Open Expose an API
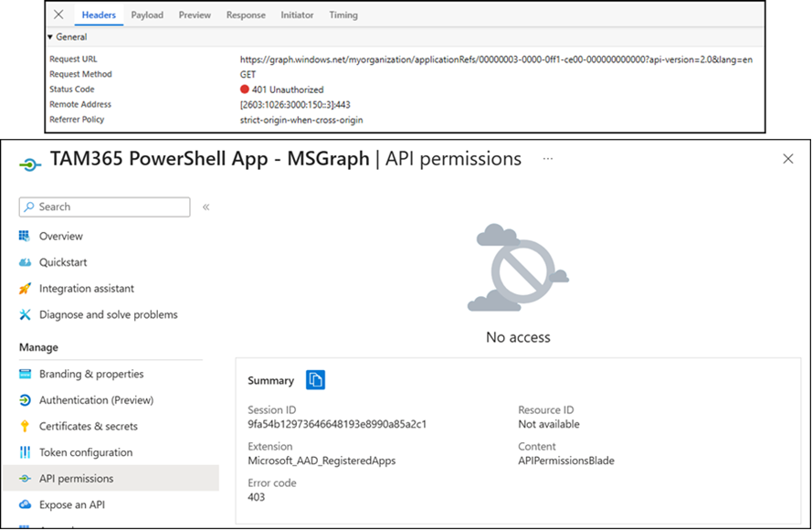 pyautogui.click(x=72, y=504)
